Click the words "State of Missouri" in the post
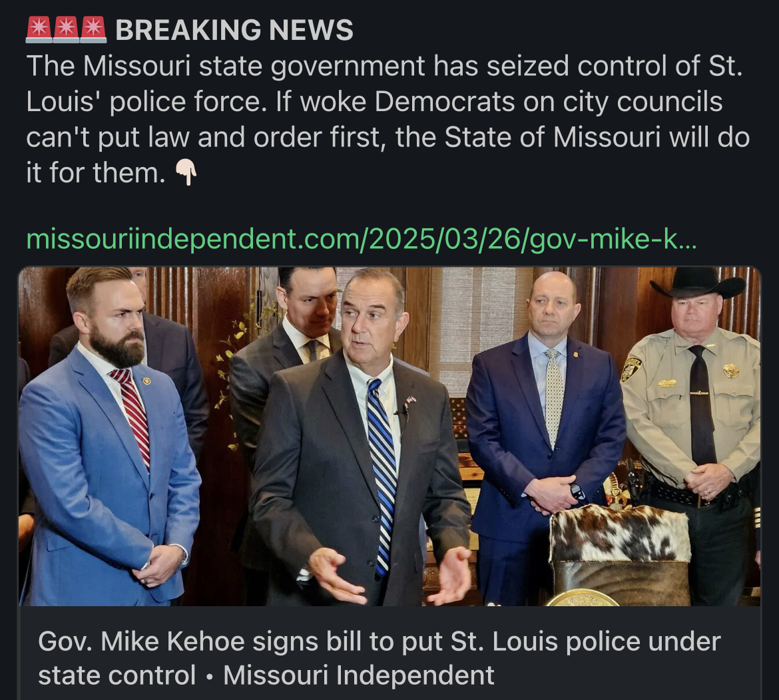 (x=553, y=137)
